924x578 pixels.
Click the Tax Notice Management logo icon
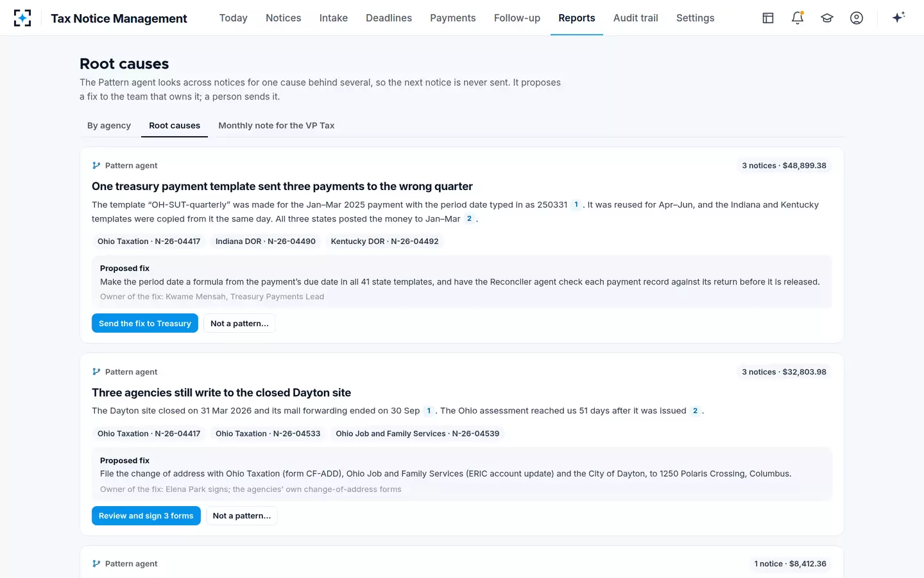tap(22, 18)
